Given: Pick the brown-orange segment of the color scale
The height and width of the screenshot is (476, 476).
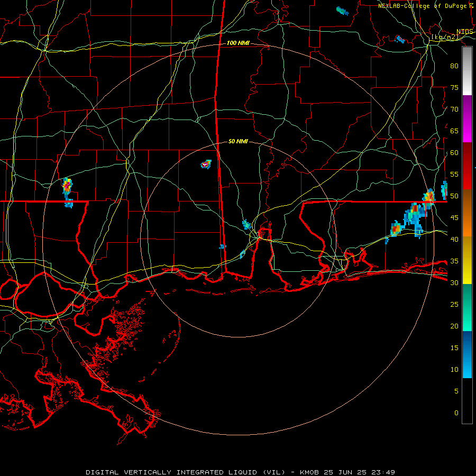Looking at the screenshot, I should (x=467, y=213).
